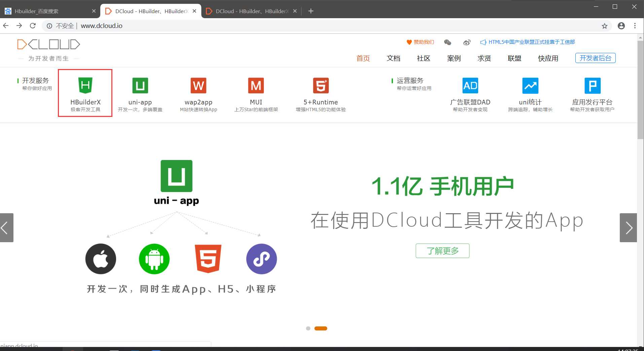Close the active DCloud tab

pyautogui.click(x=194, y=11)
